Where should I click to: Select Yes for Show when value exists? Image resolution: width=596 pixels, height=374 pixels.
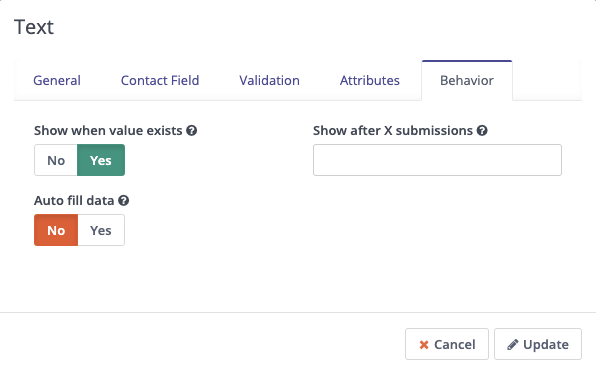[101, 160]
